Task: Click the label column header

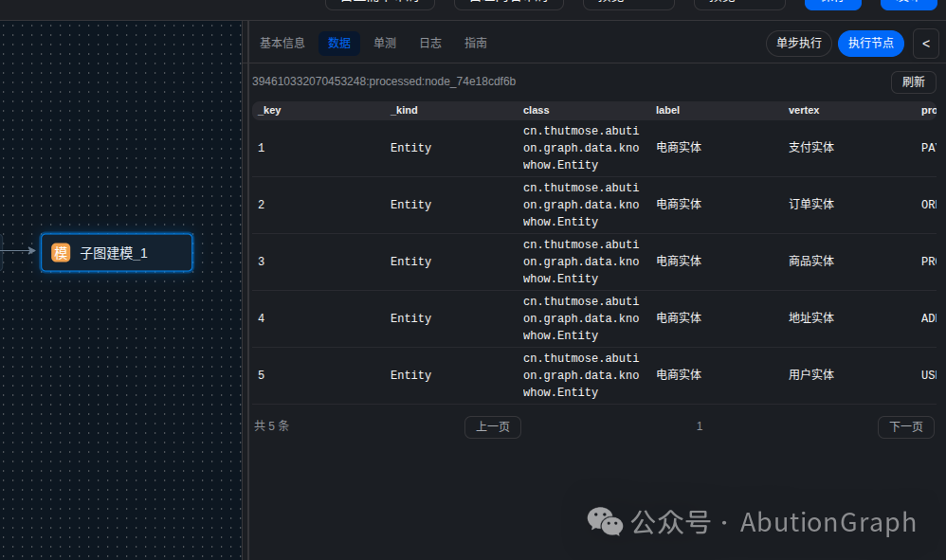Action: point(667,110)
